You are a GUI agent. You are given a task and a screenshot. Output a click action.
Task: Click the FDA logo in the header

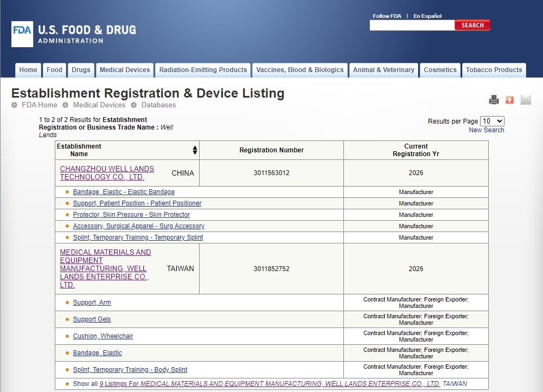[22, 34]
